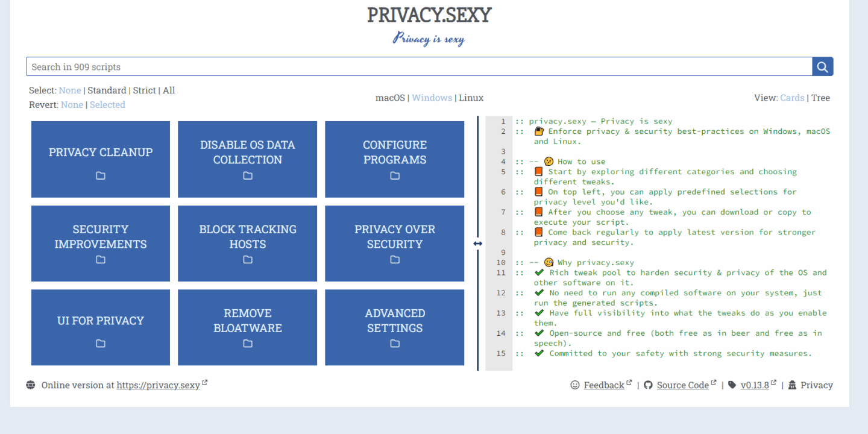Click code line 4 'How to use'

click(x=561, y=162)
